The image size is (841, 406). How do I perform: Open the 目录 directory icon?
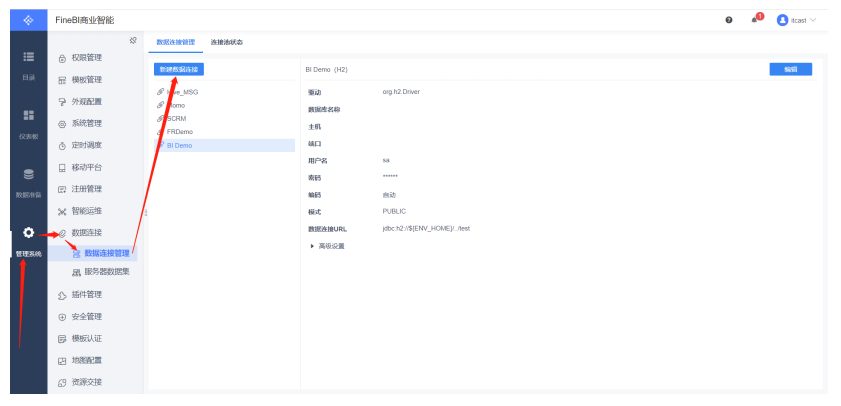pos(28,57)
